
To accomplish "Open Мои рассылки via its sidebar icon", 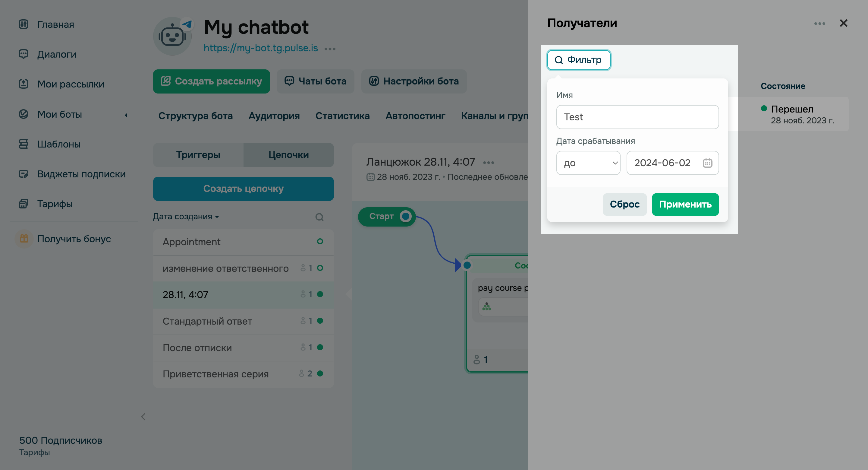I will pyautogui.click(x=24, y=84).
